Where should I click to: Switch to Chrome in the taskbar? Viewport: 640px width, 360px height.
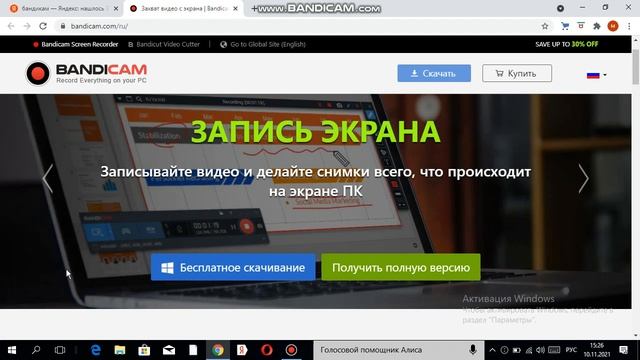tap(218, 350)
